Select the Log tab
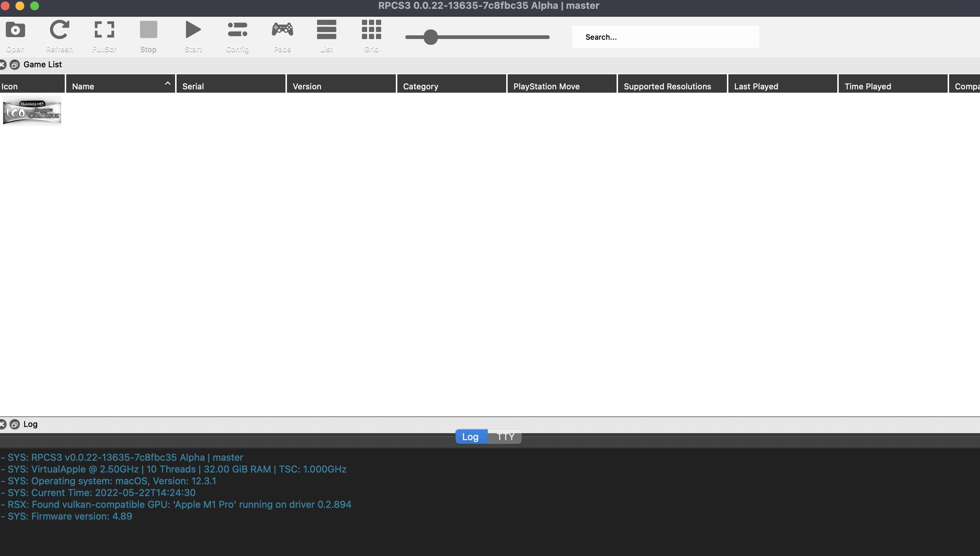980x556 pixels. click(x=470, y=436)
